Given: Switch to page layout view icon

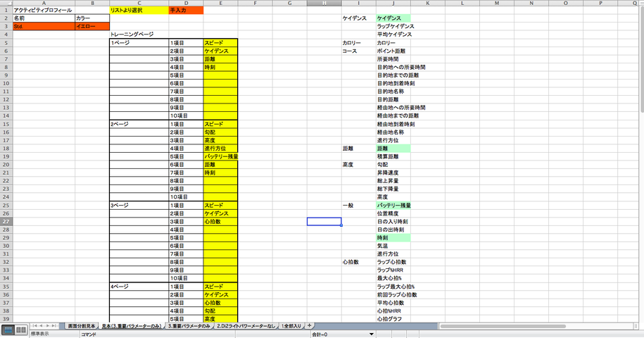Looking at the screenshot, I should (x=21, y=330).
